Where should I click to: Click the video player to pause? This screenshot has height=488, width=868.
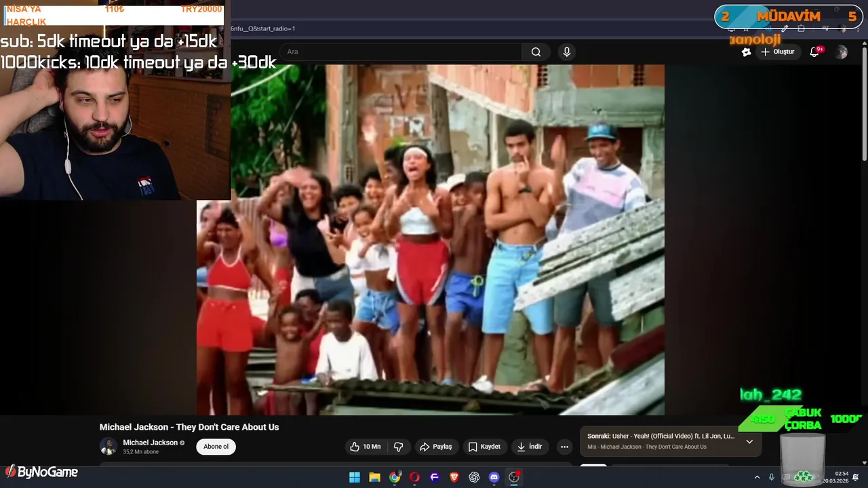(431, 239)
